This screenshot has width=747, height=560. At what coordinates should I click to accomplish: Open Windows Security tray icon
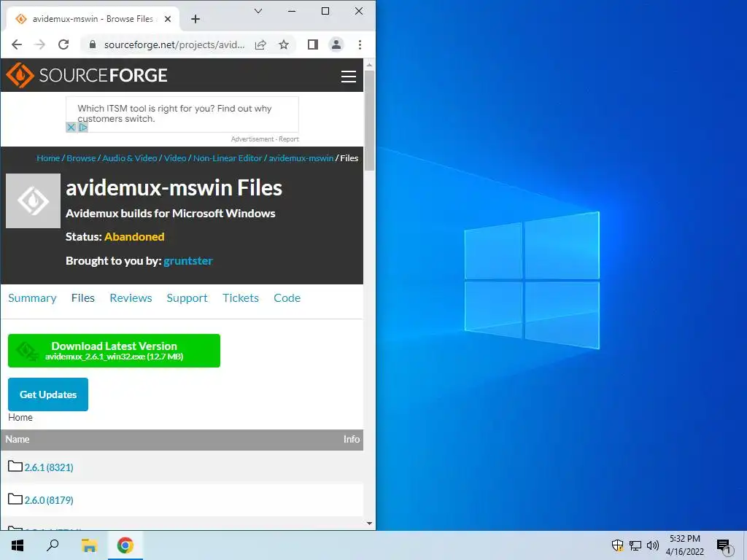[x=617, y=545]
